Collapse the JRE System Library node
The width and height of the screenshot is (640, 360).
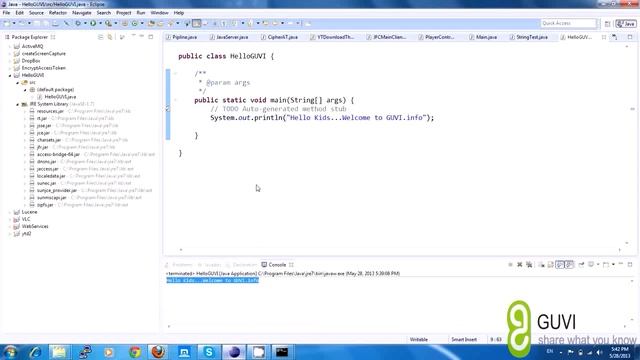coord(18,104)
